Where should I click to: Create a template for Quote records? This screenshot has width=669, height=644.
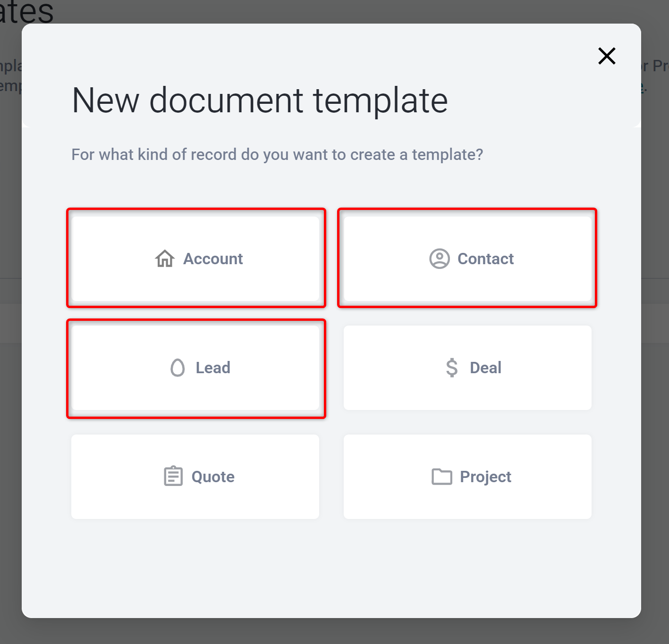[x=195, y=477]
